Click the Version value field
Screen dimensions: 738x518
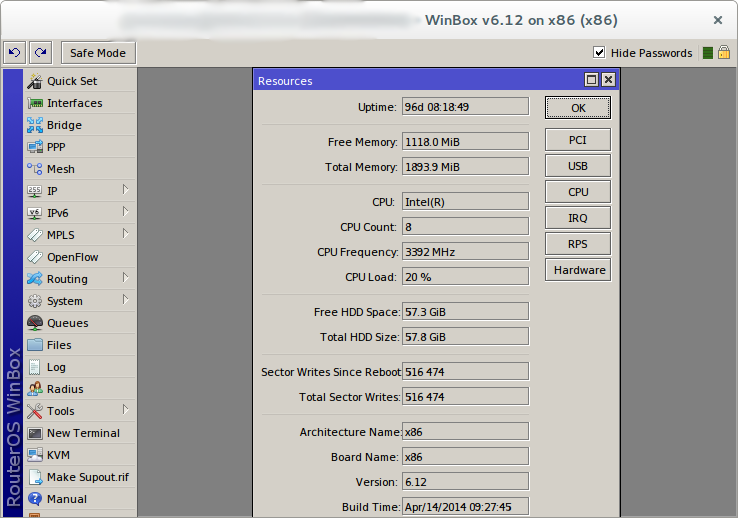(x=465, y=482)
